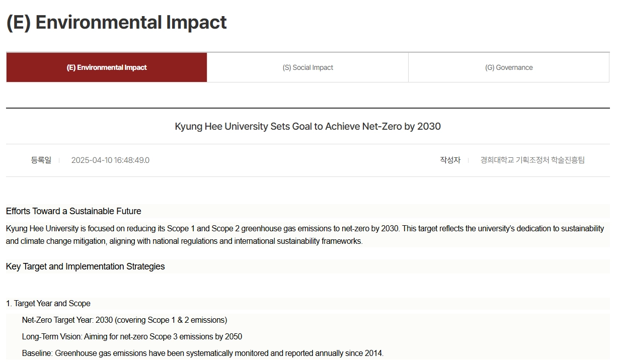This screenshot has height=364, width=618.
Task: Click the year 2050 in Long-Term Vision line
Action: pos(233,337)
